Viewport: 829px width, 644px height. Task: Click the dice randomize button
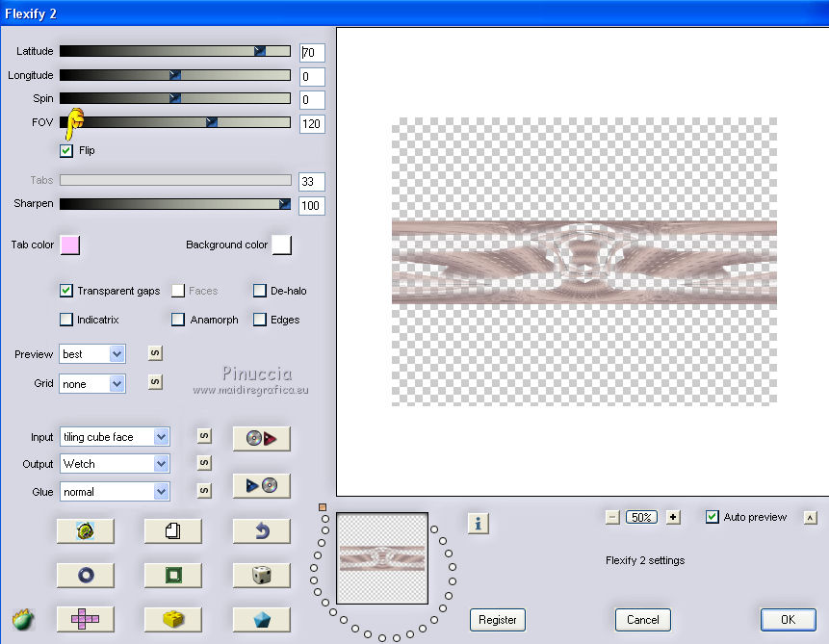261,575
